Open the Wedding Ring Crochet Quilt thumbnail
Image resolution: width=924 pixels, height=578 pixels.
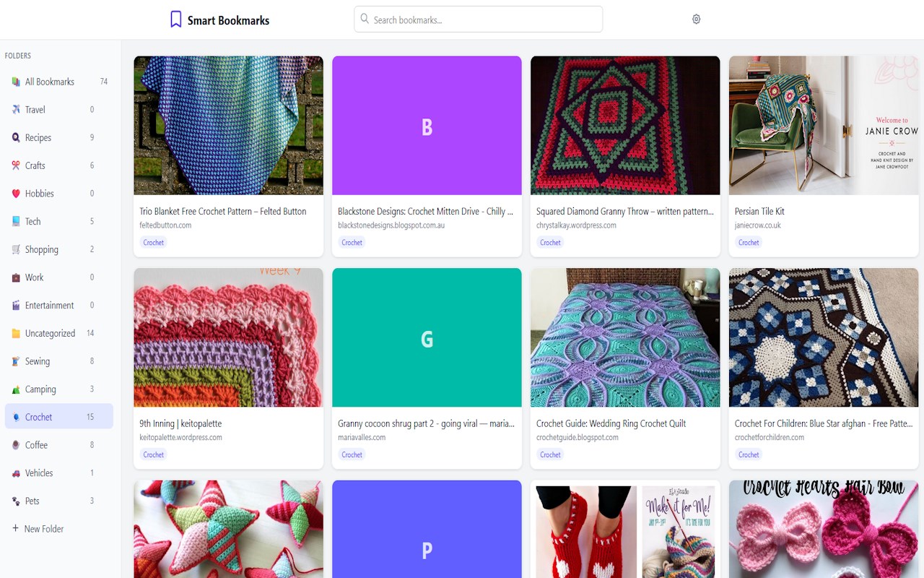coord(625,337)
